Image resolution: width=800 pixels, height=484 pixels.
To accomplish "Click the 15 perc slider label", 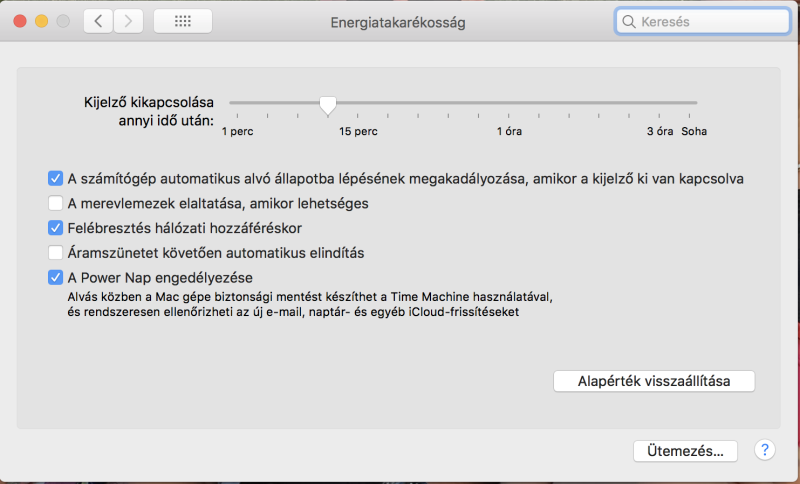I will [x=358, y=131].
